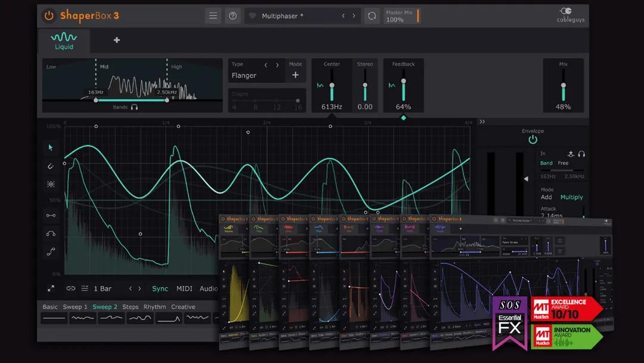Click the expand editor arrows icon
The height and width of the screenshot is (363, 644).
coord(51,288)
